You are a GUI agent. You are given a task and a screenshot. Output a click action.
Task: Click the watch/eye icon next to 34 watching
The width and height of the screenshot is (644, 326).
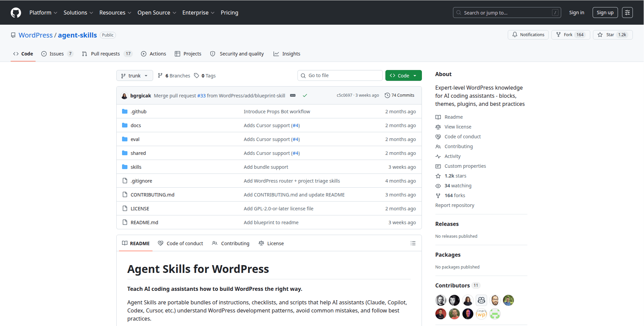pyautogui.click(x=438, y=186)
